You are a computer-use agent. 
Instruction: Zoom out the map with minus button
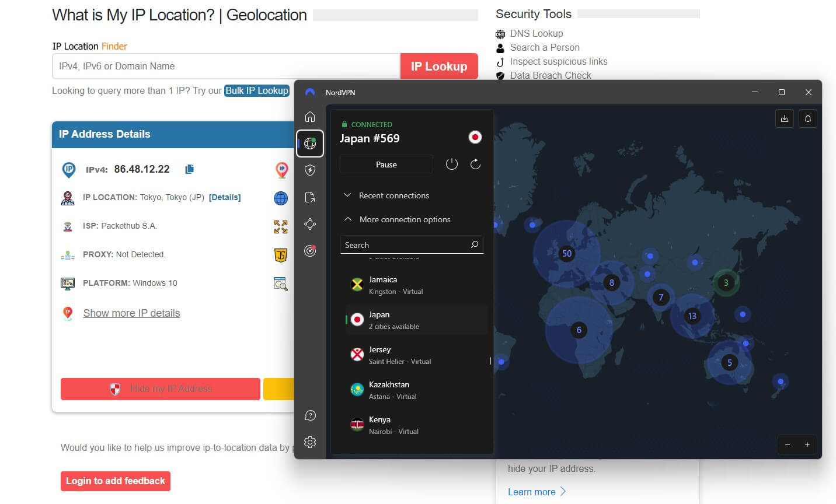788,444
